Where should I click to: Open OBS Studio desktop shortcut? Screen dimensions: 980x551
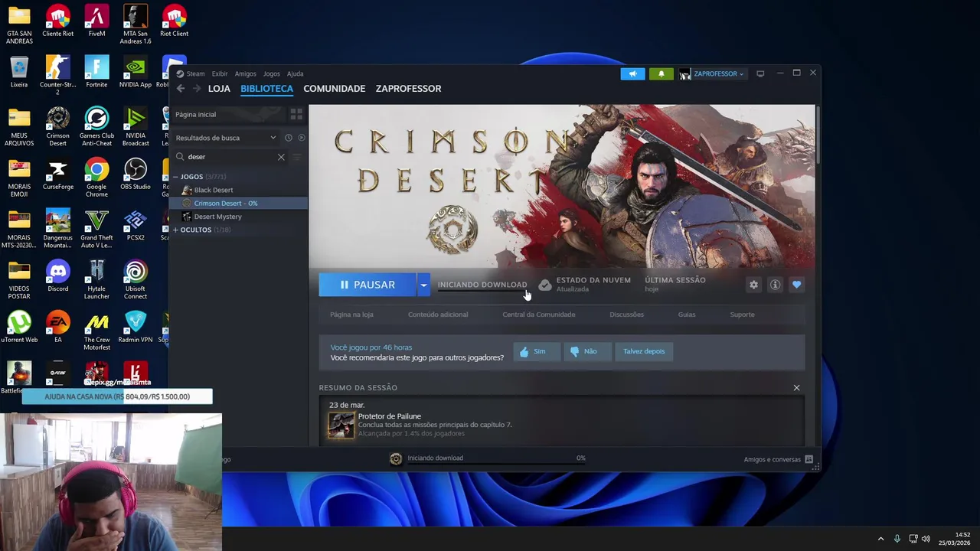click(x=136, y=174)
